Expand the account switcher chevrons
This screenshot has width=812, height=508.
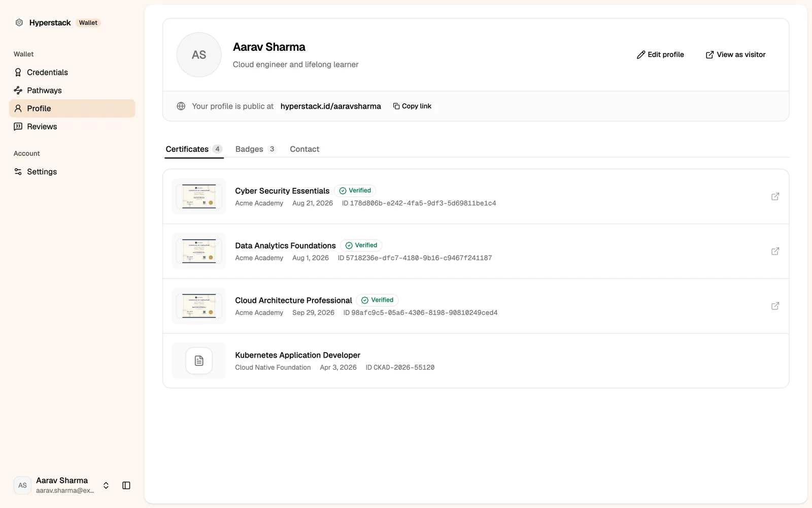click(x=106, y=486)
